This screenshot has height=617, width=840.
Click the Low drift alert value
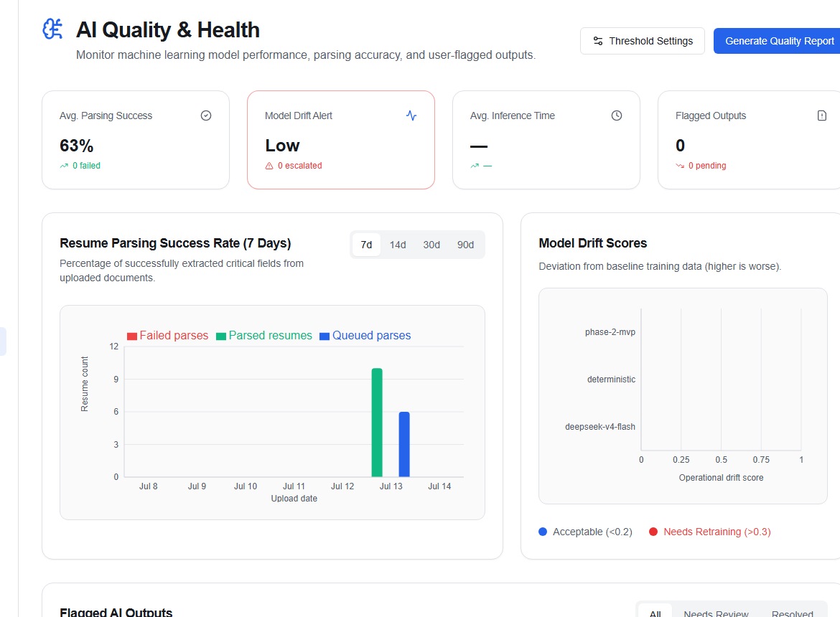pyautogui.click(x=282, y=146)
